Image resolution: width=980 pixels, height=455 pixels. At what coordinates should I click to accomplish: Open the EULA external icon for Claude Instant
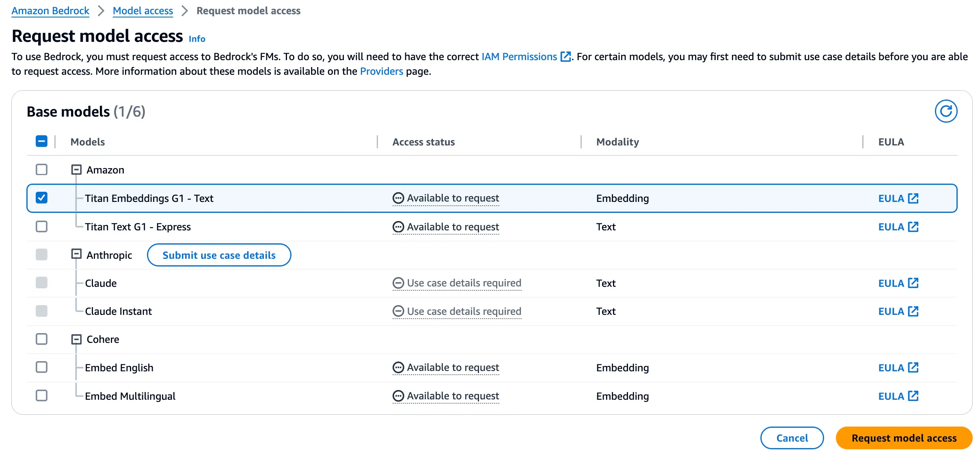coord(913,311)
